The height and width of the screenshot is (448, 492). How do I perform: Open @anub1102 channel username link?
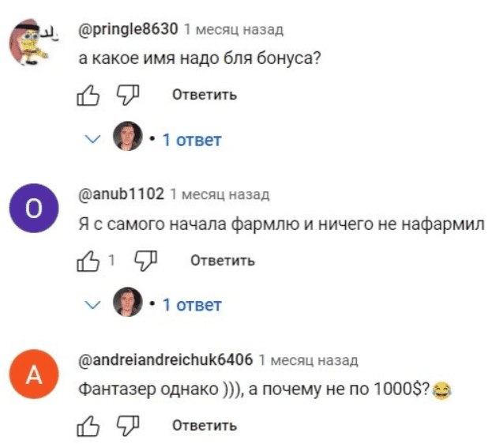point(122,194)
